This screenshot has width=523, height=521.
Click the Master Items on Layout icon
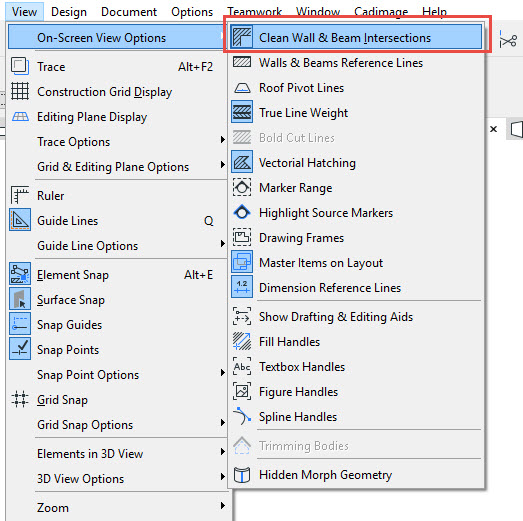pyautogui.click(x=242, y=263)
